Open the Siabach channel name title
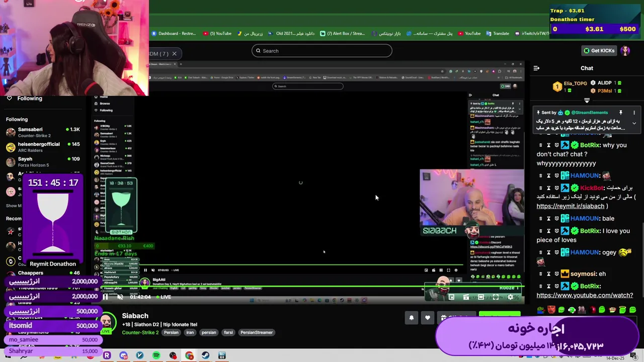644x362 pixels. coord(135,316)
